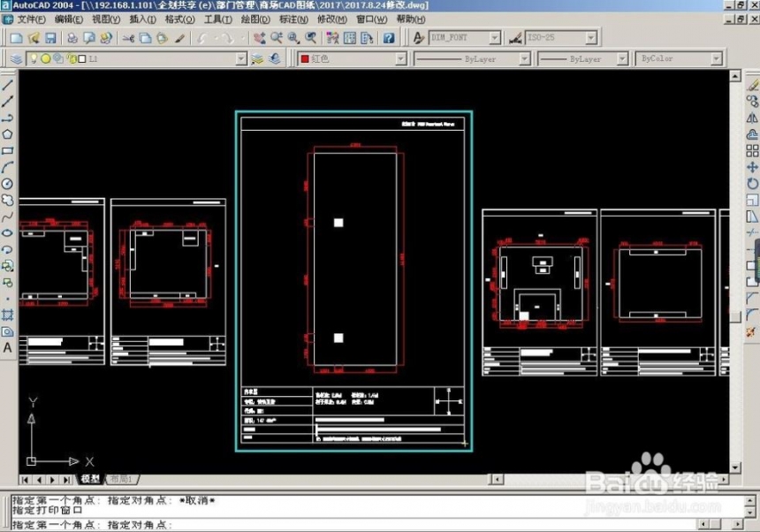Viewport: 760px width, 532px height.
Task: Open an existing drawing file
Action: coord(34,38)
